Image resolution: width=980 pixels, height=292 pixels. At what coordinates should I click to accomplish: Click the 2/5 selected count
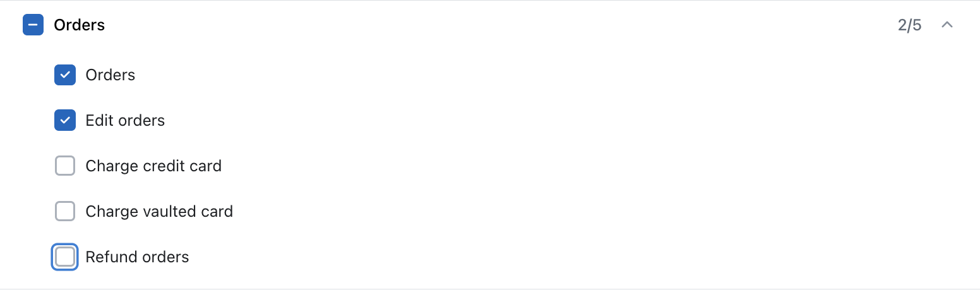pyautogui.click(x=909, y=25)
